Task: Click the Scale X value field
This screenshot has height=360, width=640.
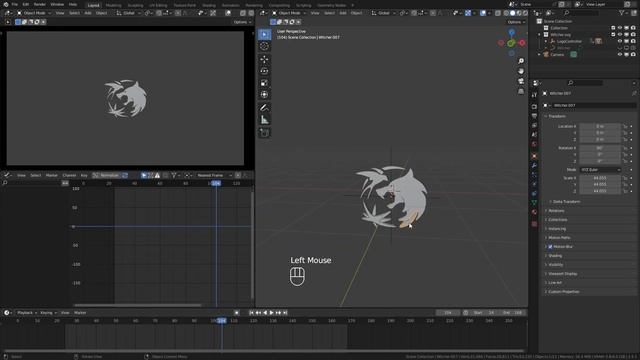Action: tap(600, 178)
